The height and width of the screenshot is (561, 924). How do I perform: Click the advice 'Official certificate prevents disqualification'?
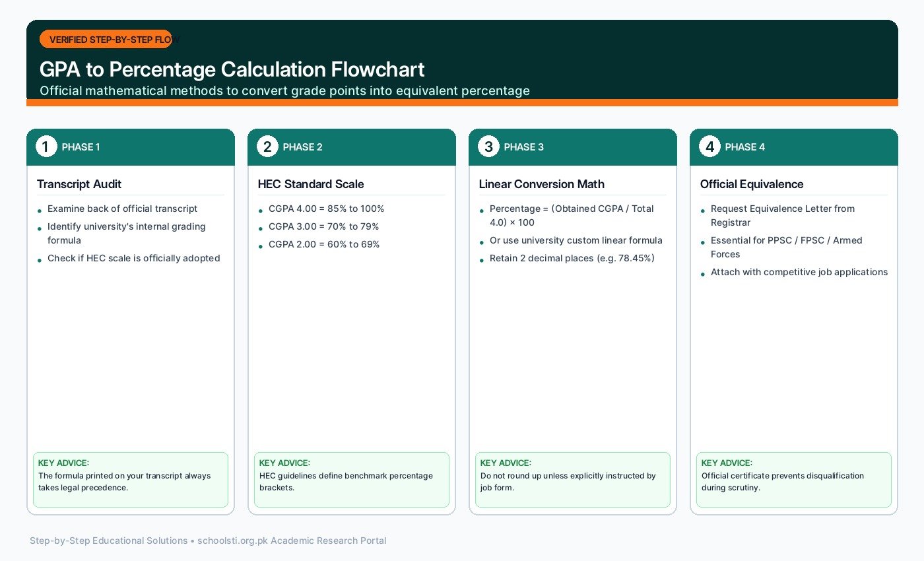tap(783, 481)
